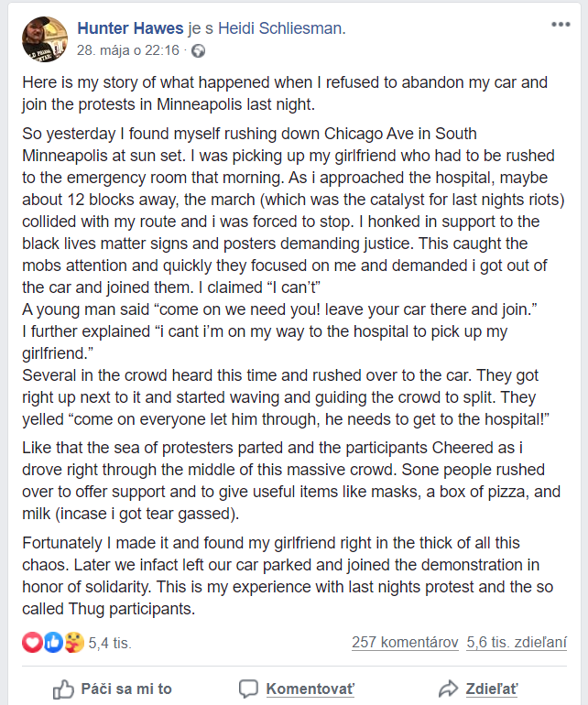Screen dimensions: 588x705
Task: Open Hunter Hawes profile picture
Action: click(45, 39)
